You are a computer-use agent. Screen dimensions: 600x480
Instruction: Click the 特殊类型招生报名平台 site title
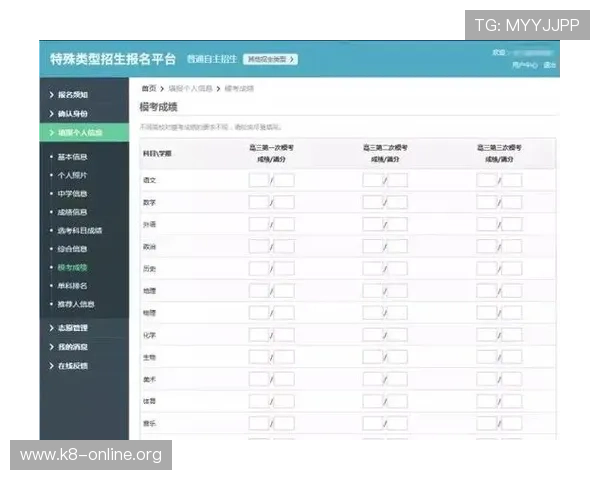(x=113, y=59)
